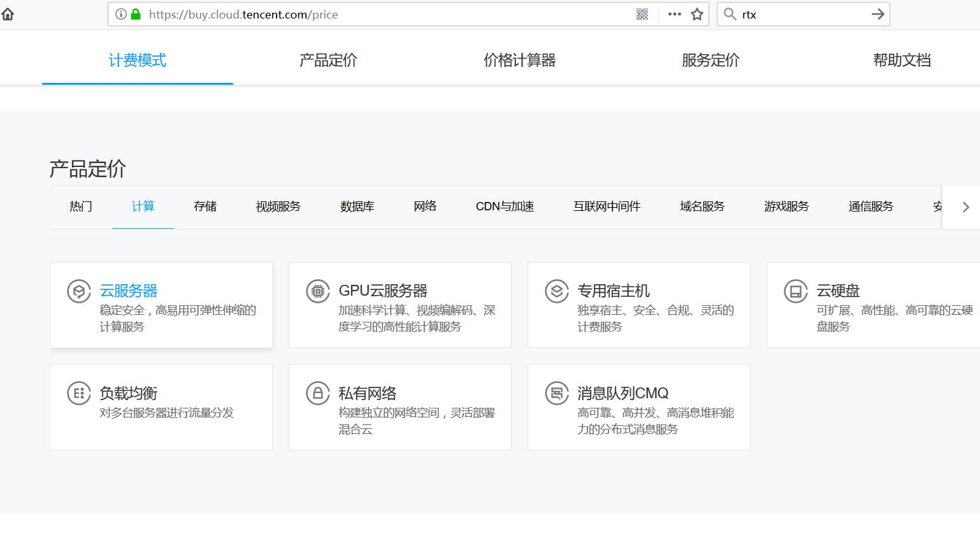
Task: Click the green HTTPS lock icon
Action: point(134,13)
